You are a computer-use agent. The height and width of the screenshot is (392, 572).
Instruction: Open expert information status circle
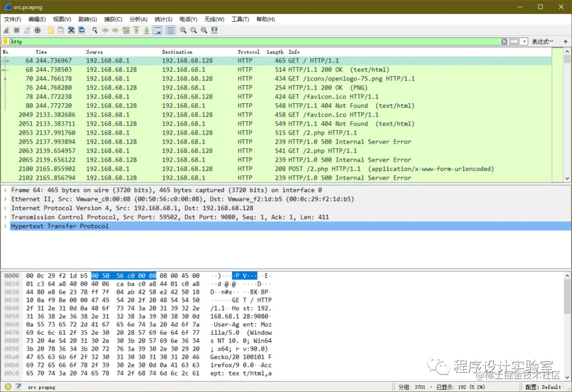pos(8,387)
